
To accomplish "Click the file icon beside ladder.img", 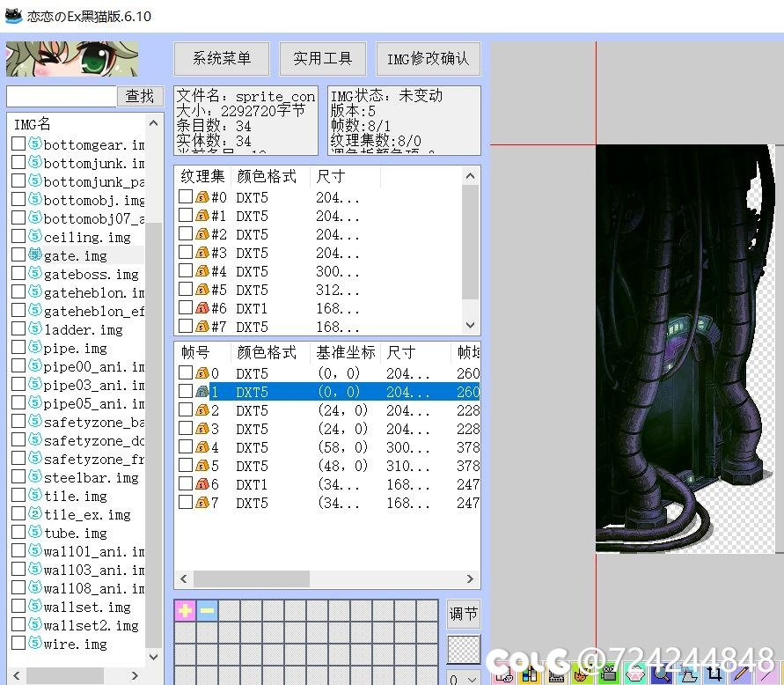I will (35, 328).
